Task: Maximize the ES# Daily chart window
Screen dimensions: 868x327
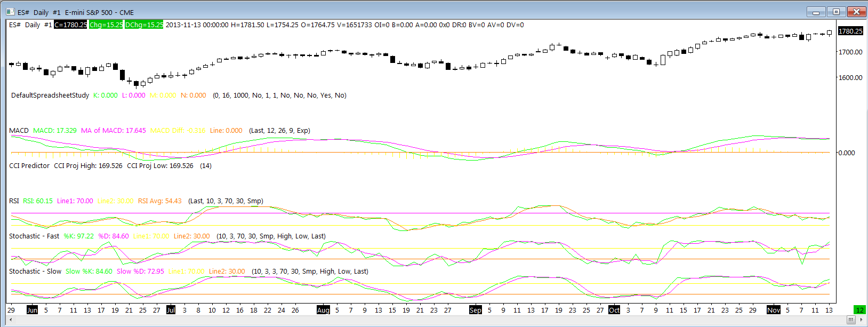Action: point(836,12)
